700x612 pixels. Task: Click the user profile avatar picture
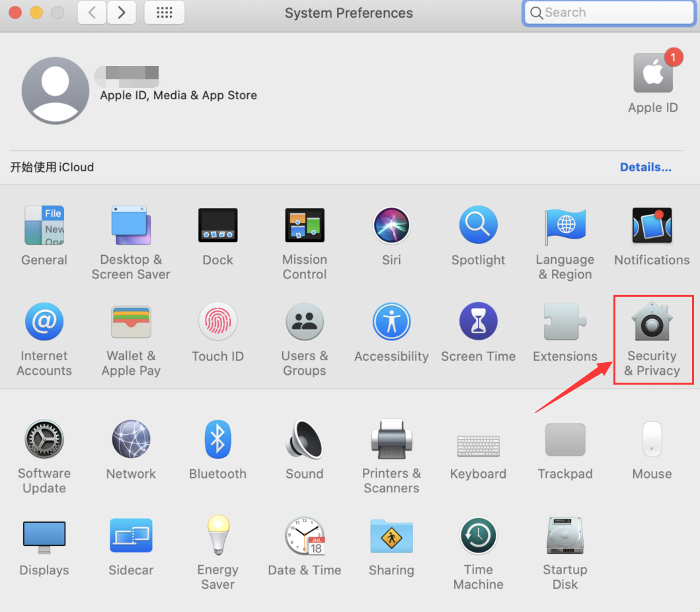tap(56, 91)
